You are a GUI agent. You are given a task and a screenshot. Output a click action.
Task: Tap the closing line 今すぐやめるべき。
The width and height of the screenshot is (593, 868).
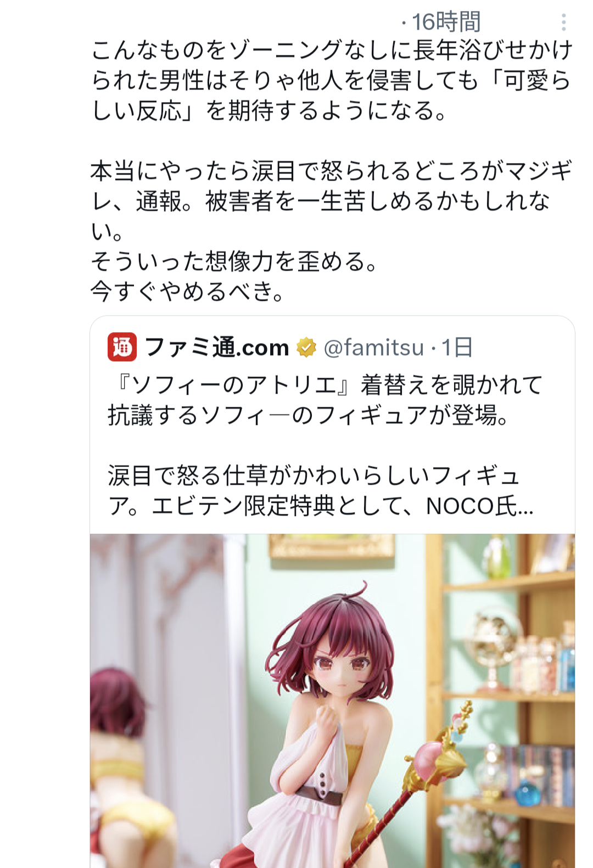tap(188, 292)
